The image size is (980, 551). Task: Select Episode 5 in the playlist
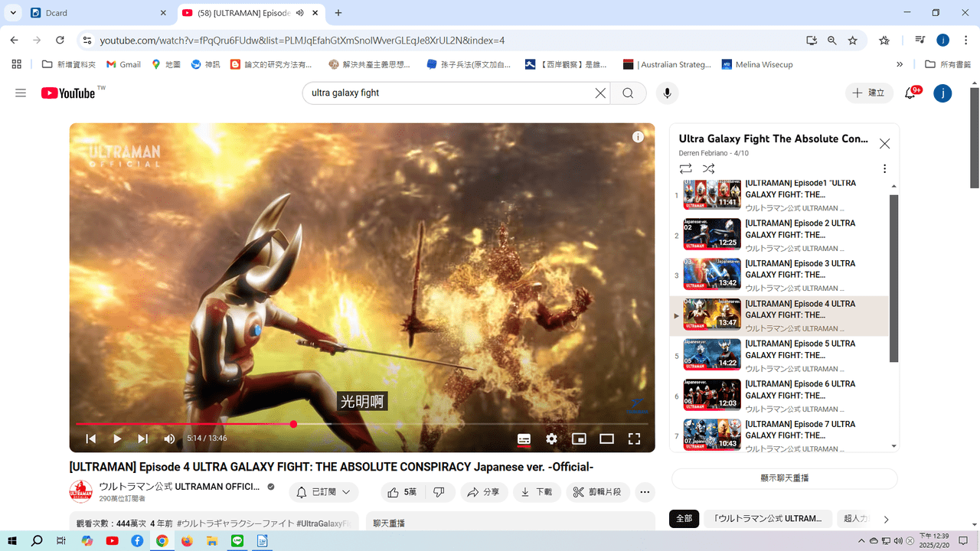pyautogui.click(x=779, y=356)
